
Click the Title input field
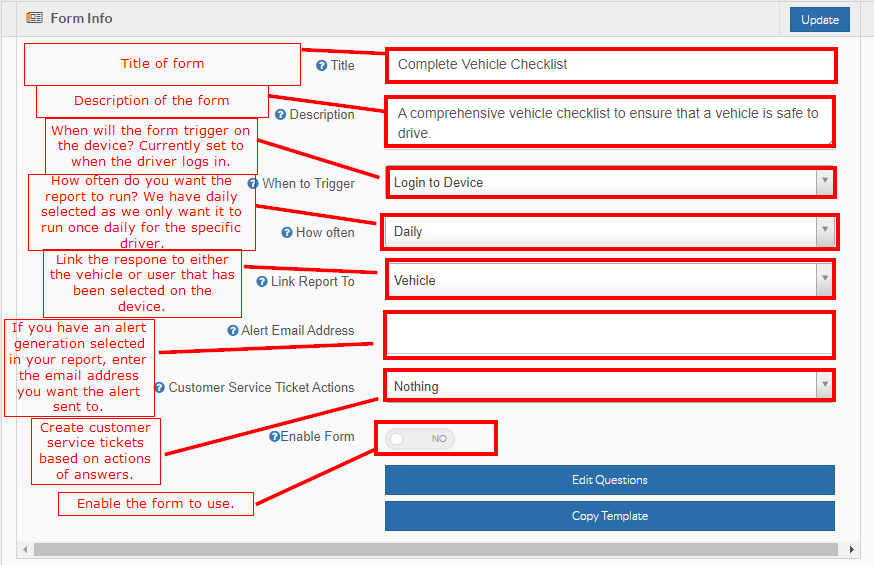pyautogui.click(x=611, y=65)
